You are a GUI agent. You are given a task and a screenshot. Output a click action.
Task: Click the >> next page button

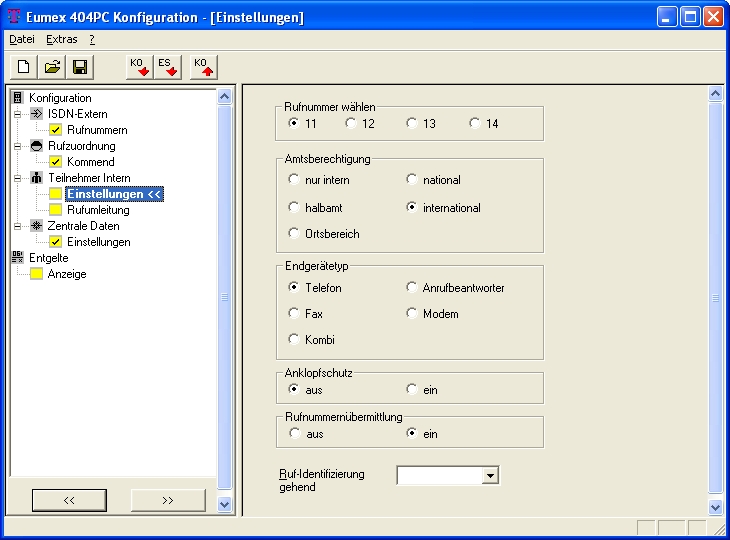coord(168,500)
